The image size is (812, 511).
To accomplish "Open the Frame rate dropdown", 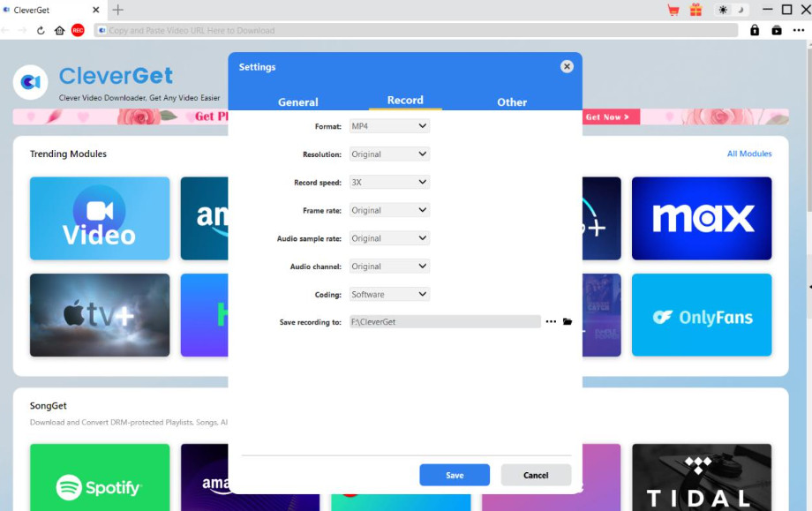I will point(389,210).
